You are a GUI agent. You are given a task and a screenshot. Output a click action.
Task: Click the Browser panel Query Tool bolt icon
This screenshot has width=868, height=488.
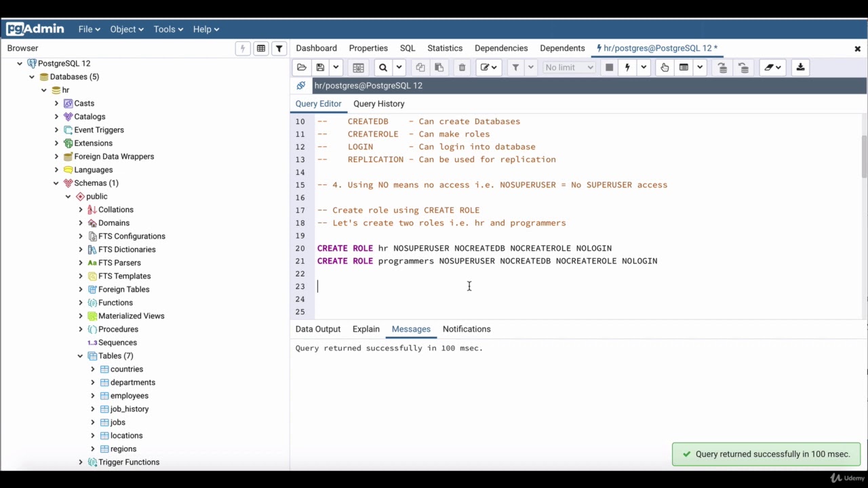(x=242, y=48)
